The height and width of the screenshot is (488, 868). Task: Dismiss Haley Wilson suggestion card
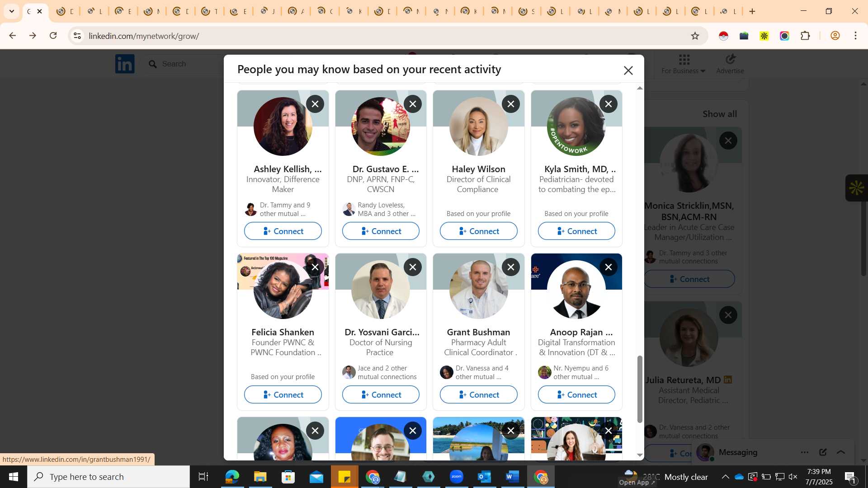(x=511, y=104)
